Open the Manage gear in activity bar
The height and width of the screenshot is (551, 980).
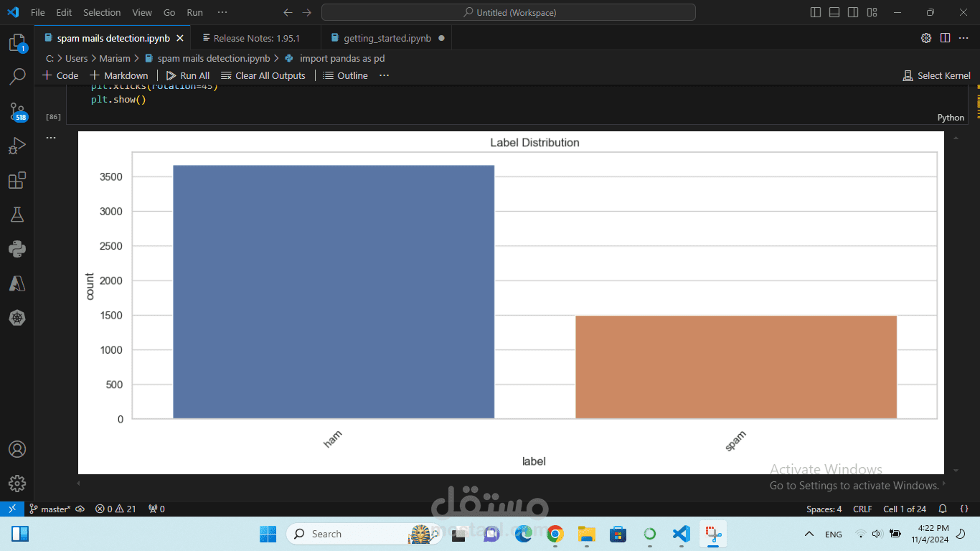tap(17, 484)
